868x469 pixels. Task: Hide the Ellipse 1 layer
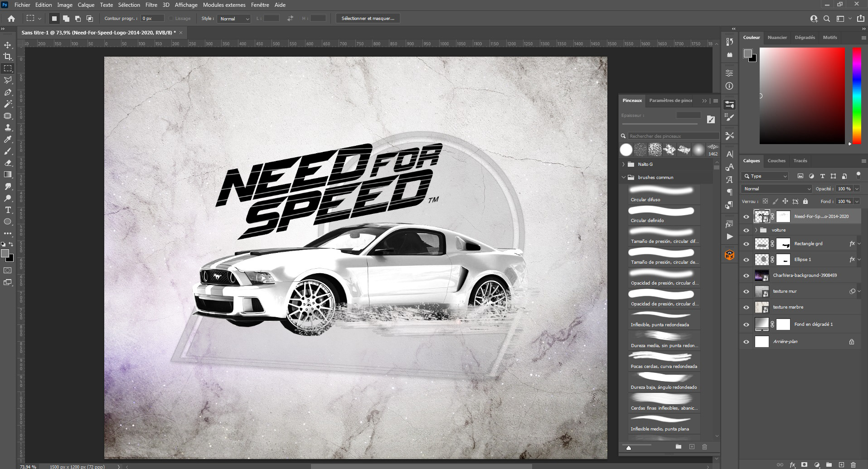pyautogui.click(x=746, y=260)
